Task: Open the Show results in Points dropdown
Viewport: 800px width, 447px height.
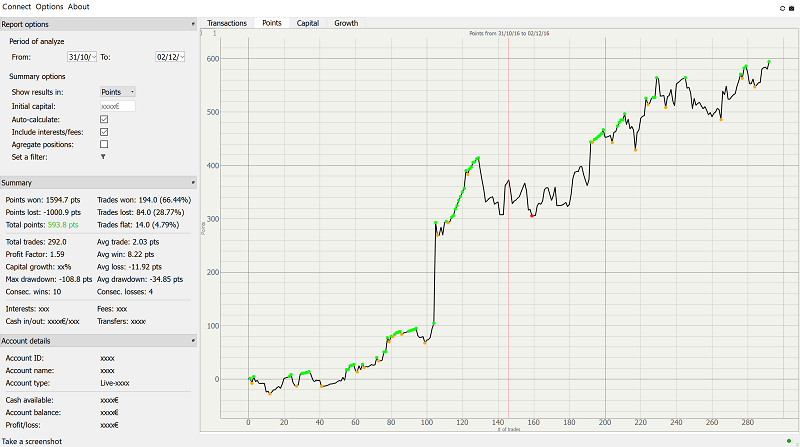Action: point(117,92)
